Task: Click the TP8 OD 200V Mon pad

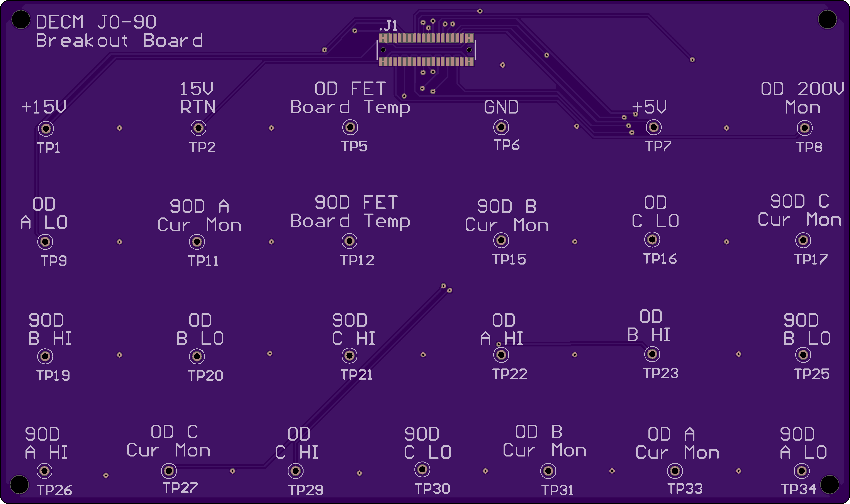Action: tap(804, 128)
